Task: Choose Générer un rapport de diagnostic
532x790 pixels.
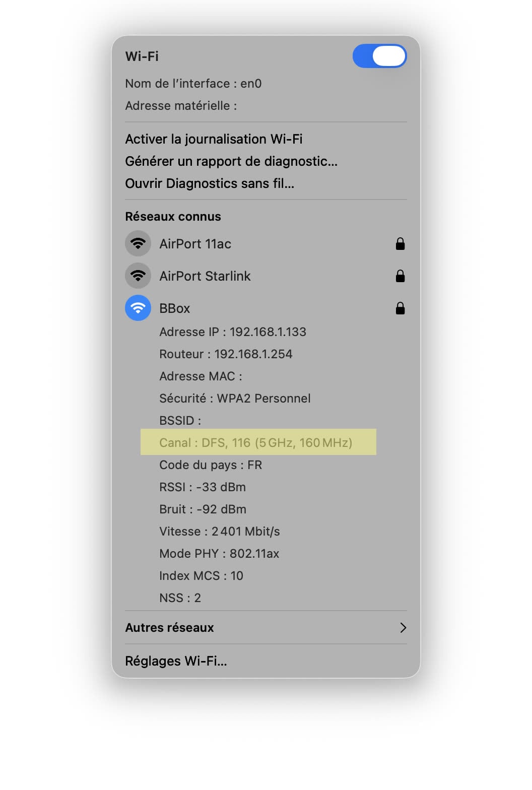Action: coord(231,161)
